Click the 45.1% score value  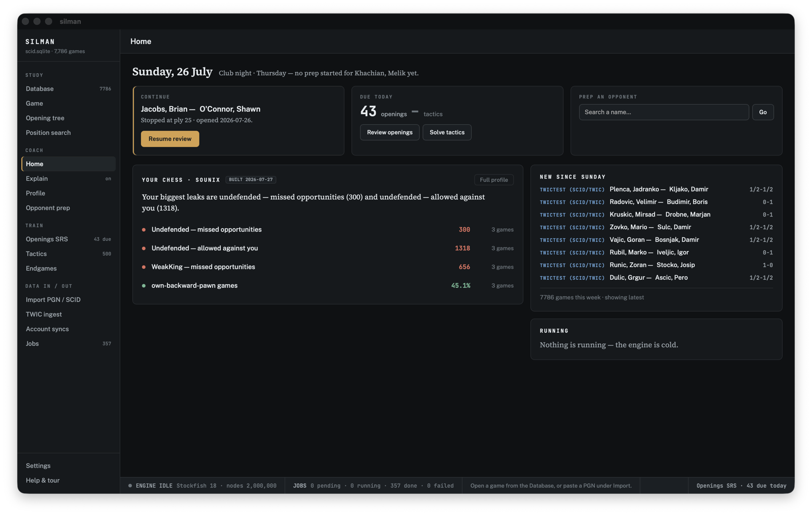click(x=461, y=286)
